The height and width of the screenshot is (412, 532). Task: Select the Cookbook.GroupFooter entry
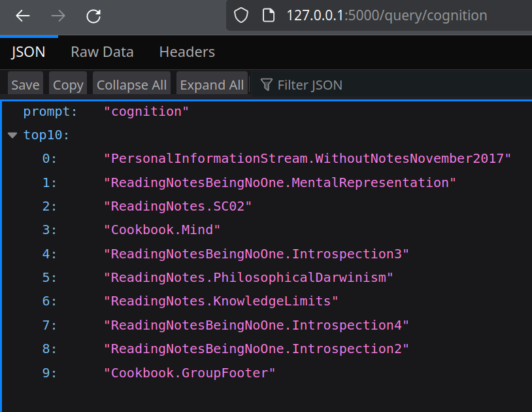click(x=190, y=373)
